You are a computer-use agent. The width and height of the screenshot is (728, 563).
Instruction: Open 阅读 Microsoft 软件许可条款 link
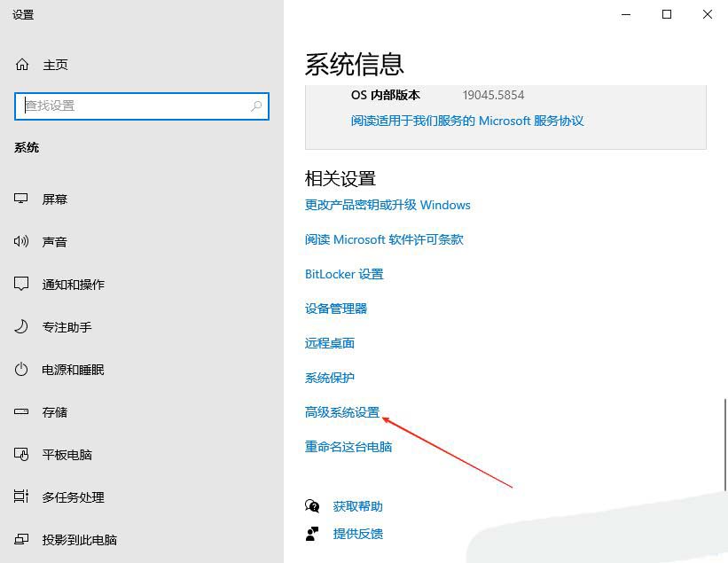(x=384, y=239)
